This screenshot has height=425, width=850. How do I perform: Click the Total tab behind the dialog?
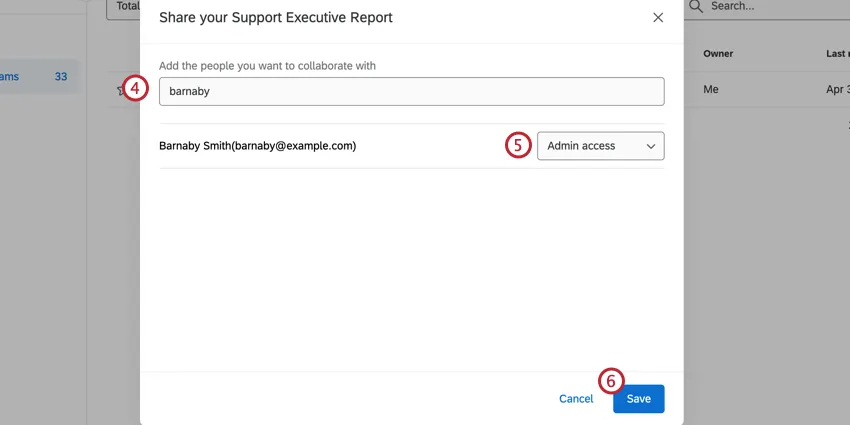tap(127, 7)
